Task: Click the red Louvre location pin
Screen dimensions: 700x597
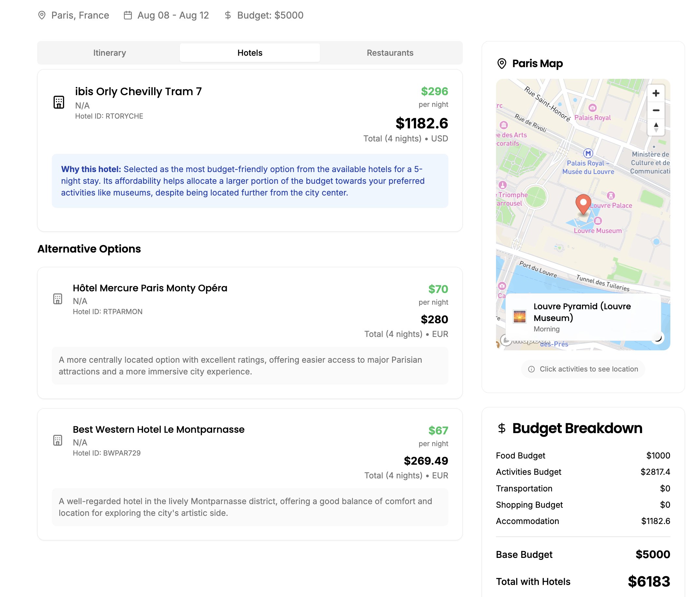Action: click(583, 203)
